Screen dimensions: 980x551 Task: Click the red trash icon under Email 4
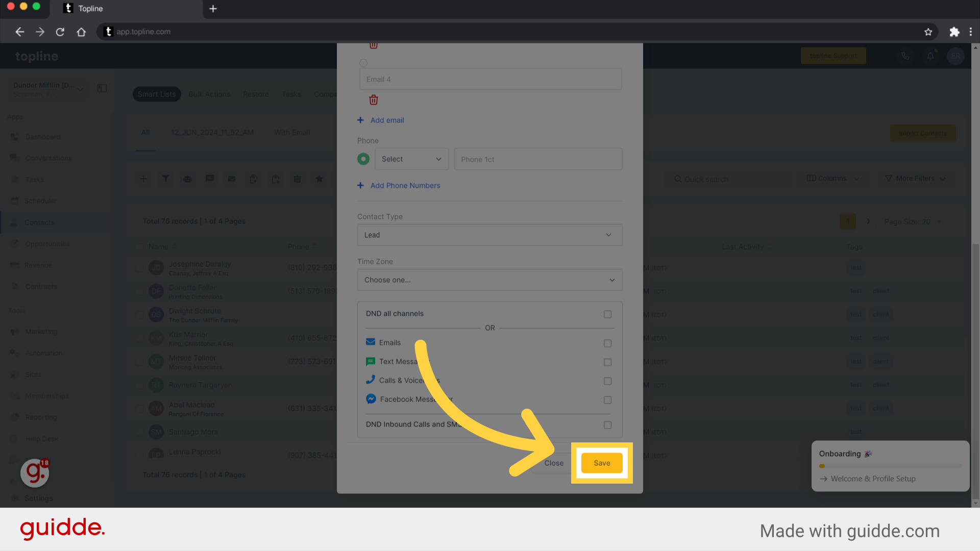point(374,100)
